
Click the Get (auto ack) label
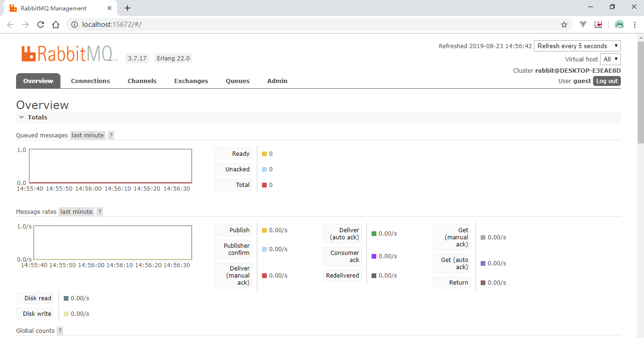point(452,263)
